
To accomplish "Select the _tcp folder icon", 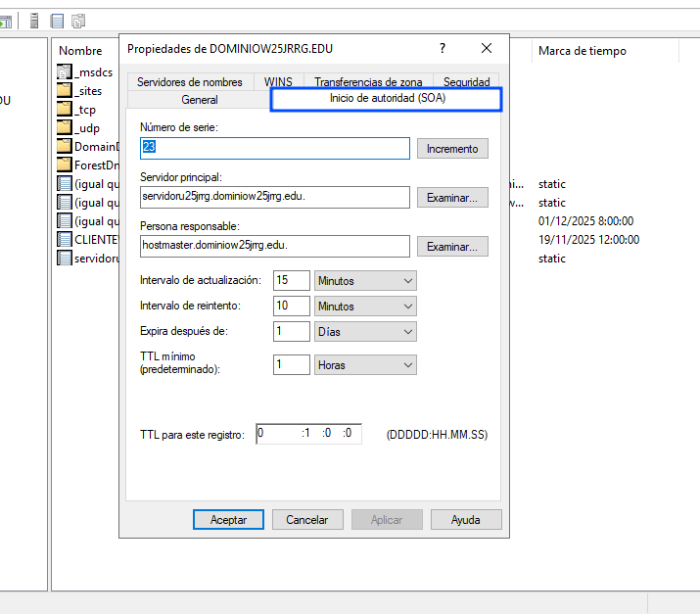I will point(65,109).
